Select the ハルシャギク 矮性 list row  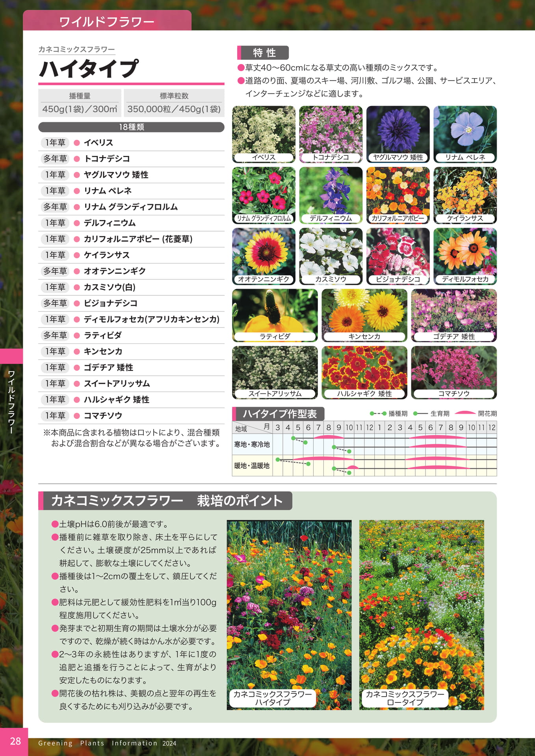click(x=131, y=400)
